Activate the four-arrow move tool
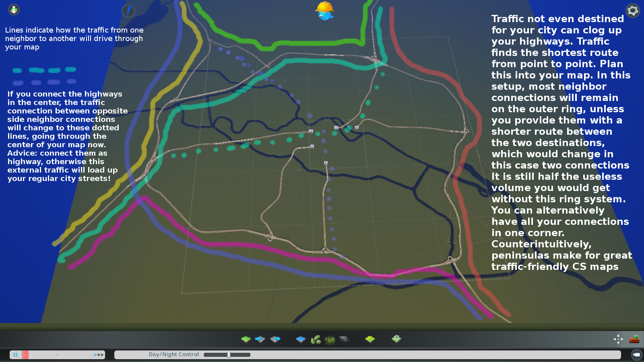 click(x=618, y=339)
